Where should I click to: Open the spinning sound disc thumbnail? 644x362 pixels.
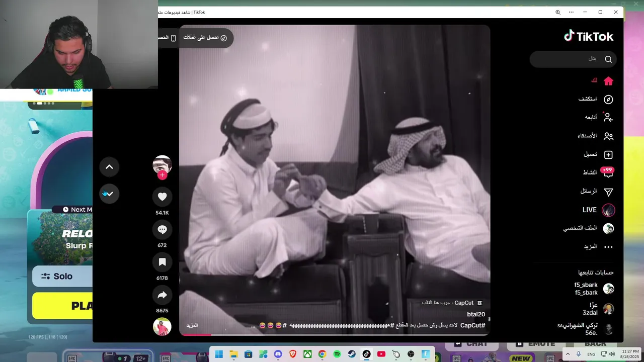[162, 327]
